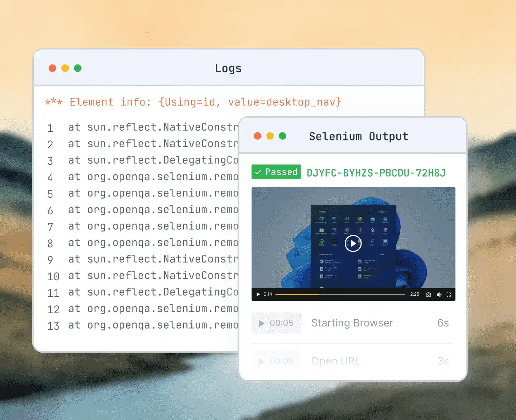Take a snapshot using the camera icon
This screenshot has height=420, width=516.
tap(428, 295)
